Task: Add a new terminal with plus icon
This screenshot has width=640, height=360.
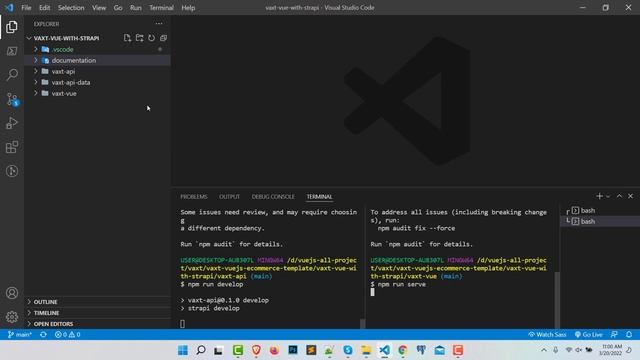Action: tap(599, 196)
